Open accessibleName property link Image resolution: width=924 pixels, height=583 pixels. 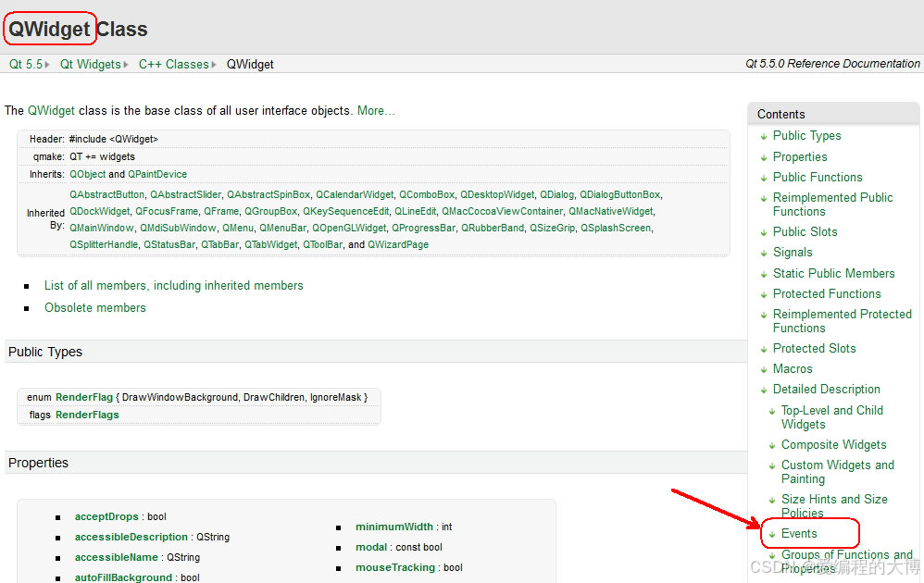116,557
